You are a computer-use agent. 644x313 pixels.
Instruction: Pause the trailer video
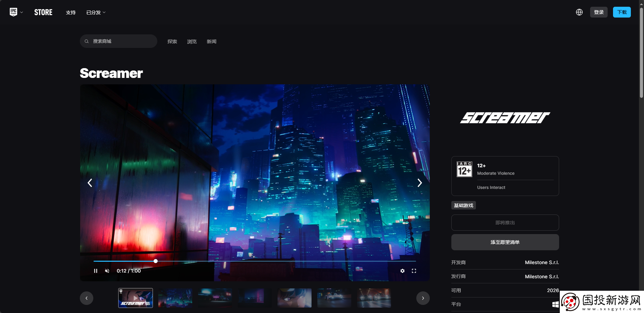pos(96,271)
